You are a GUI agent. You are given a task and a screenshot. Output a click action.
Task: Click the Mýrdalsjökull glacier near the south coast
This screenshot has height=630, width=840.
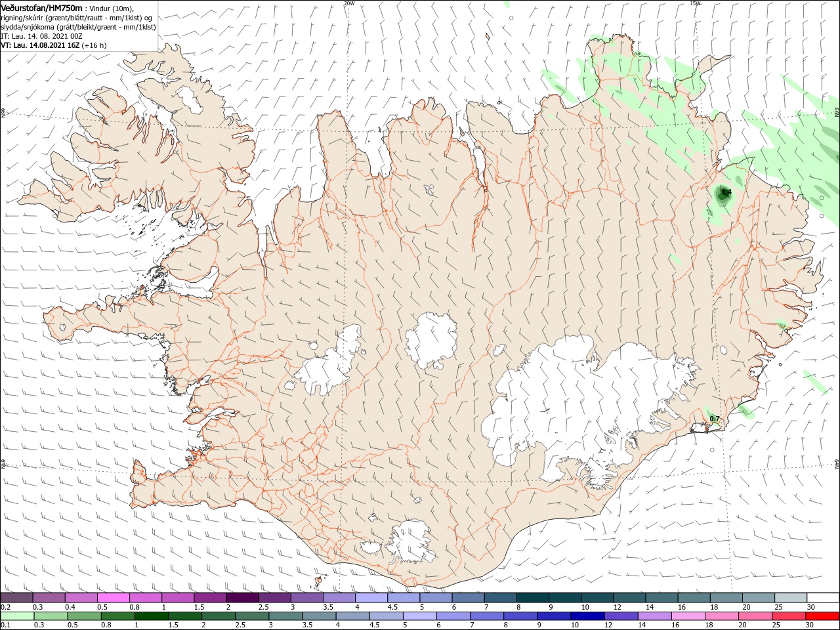(x=411, y=542)
